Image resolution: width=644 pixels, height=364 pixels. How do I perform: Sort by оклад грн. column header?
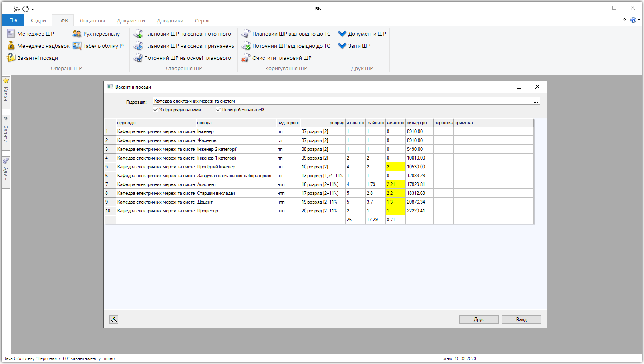(x=419, y=123)
